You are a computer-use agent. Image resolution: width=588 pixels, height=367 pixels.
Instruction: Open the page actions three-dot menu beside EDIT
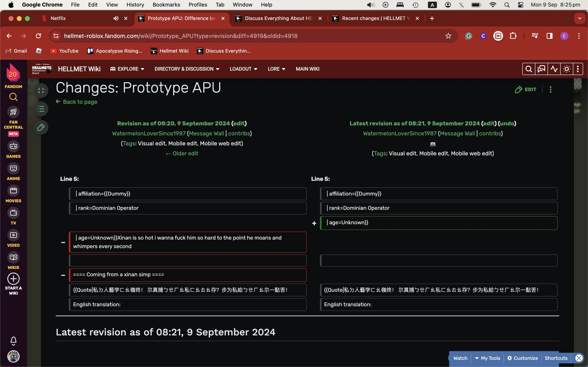coord(551,90)
